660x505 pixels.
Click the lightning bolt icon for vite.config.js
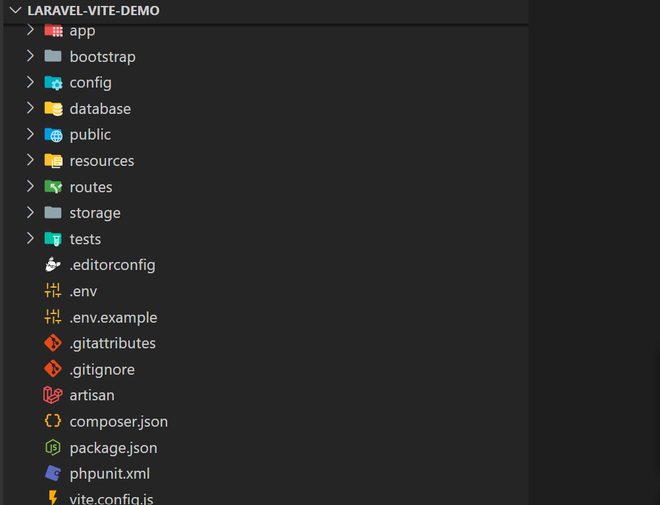[53, 497]
